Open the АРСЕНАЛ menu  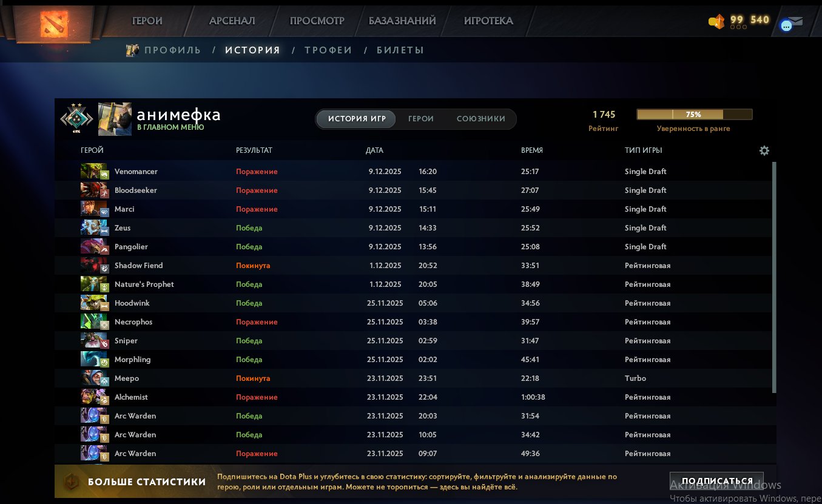coord(231,20)
